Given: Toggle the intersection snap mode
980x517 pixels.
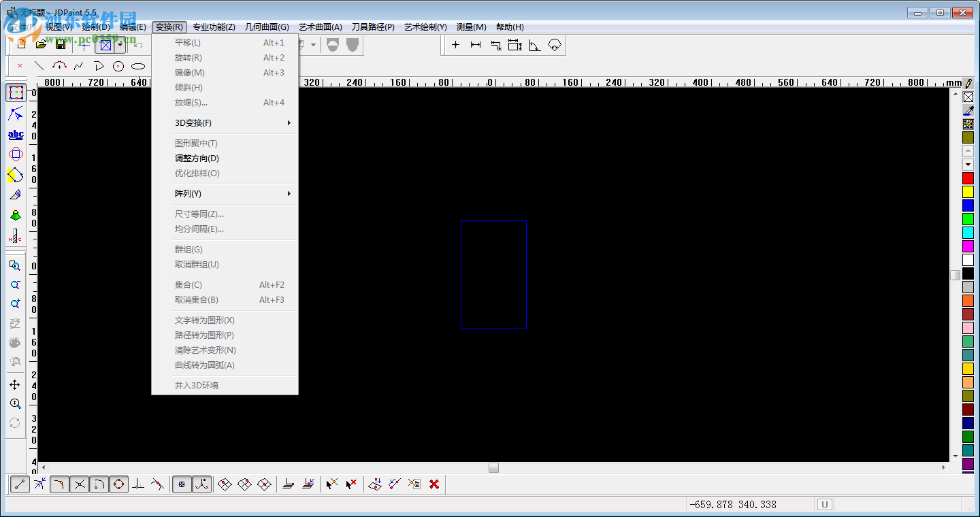Looking at the screenshot, I should (x=79, y=484).
